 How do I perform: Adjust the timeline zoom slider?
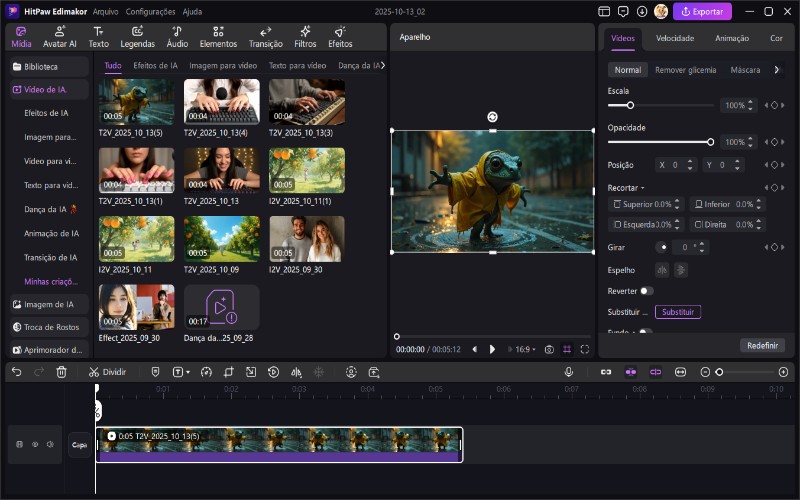click(719, 372)
